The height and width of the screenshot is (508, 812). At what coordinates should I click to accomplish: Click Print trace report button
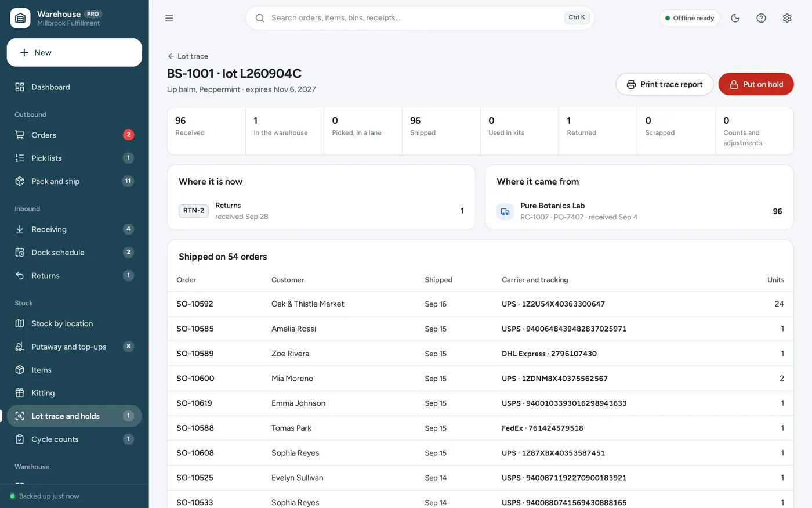pos(665,84)
